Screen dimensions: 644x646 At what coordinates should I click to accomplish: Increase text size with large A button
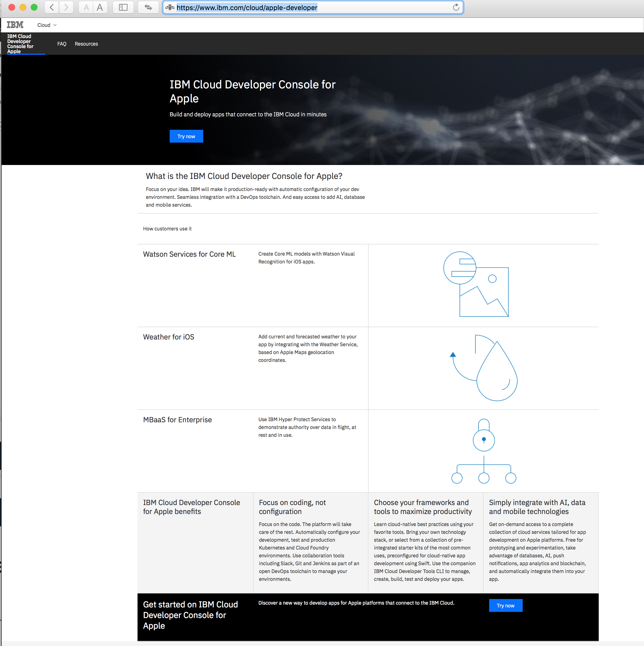(x=100, y=7)
